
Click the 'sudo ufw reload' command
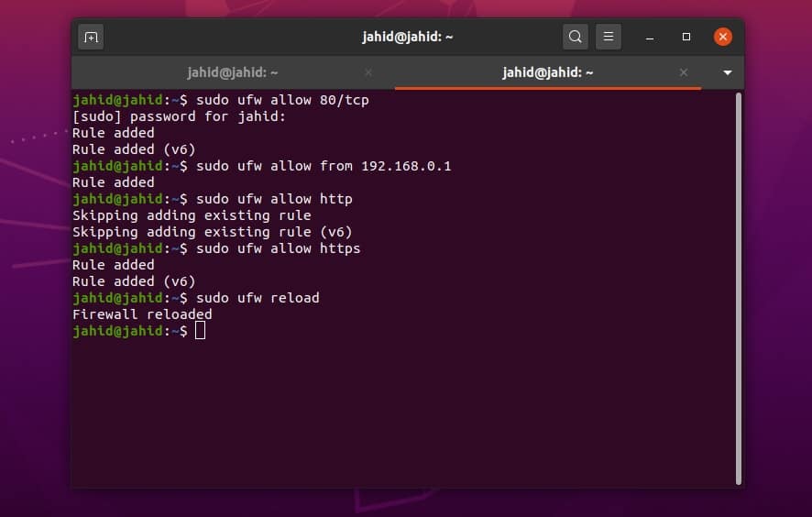[258, 298]
